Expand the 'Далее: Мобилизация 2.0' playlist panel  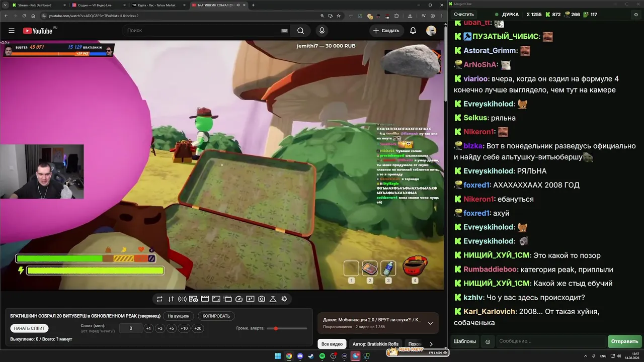pos(430,323)
